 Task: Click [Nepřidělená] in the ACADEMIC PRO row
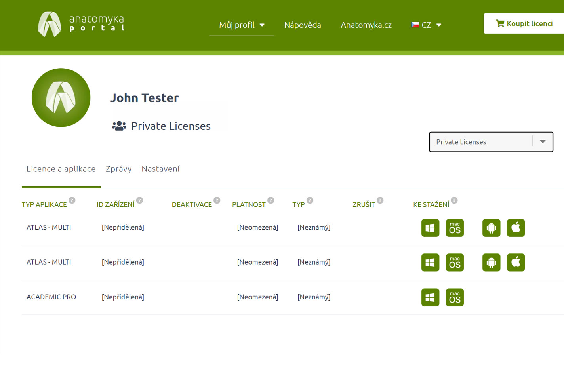point(123,297)
